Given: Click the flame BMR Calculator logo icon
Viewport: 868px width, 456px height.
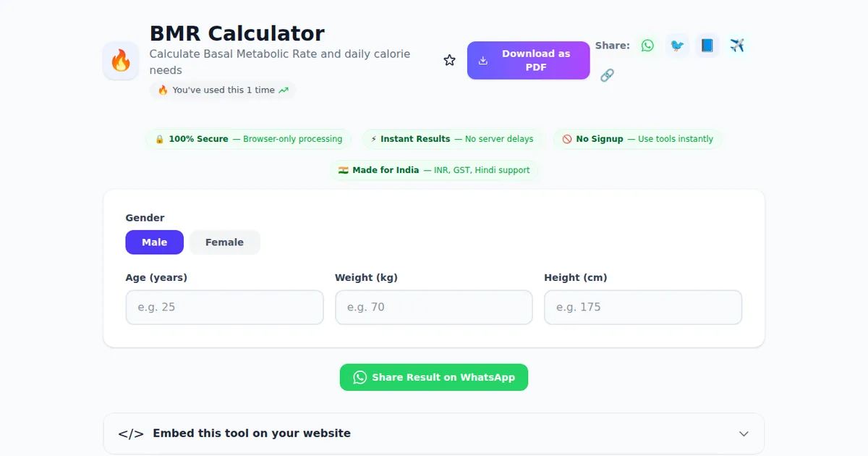Looking at the screenshot, I should (121, 60).
